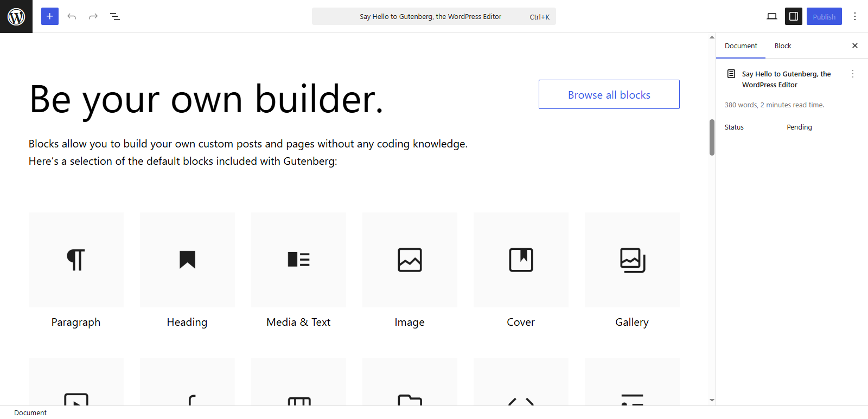Click the Gallery label text

tap(632, 322)
